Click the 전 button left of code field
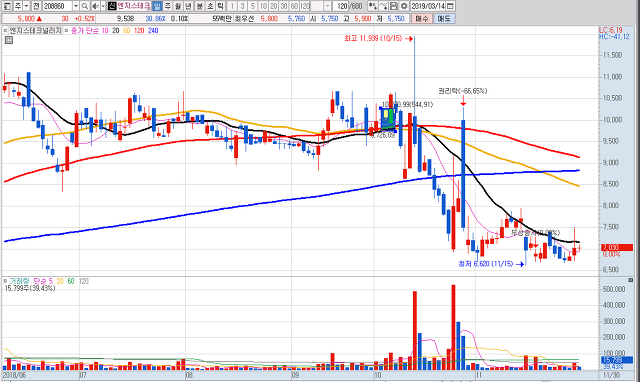Viewport: 640px width, 382px height. click(36, 6)
